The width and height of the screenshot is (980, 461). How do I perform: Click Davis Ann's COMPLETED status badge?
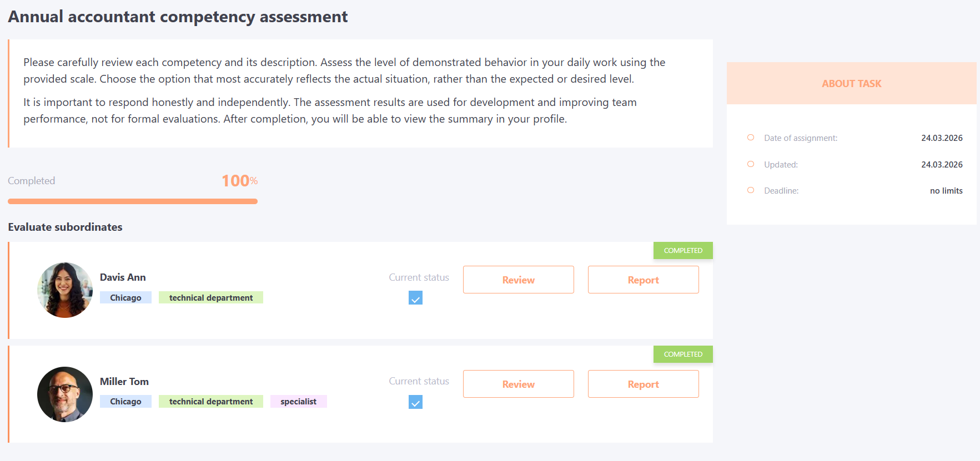pyautogui.click(x=683, y=251)
